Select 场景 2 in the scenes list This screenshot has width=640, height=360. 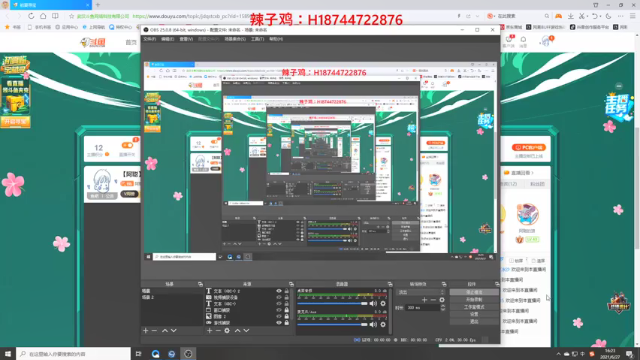172,298
